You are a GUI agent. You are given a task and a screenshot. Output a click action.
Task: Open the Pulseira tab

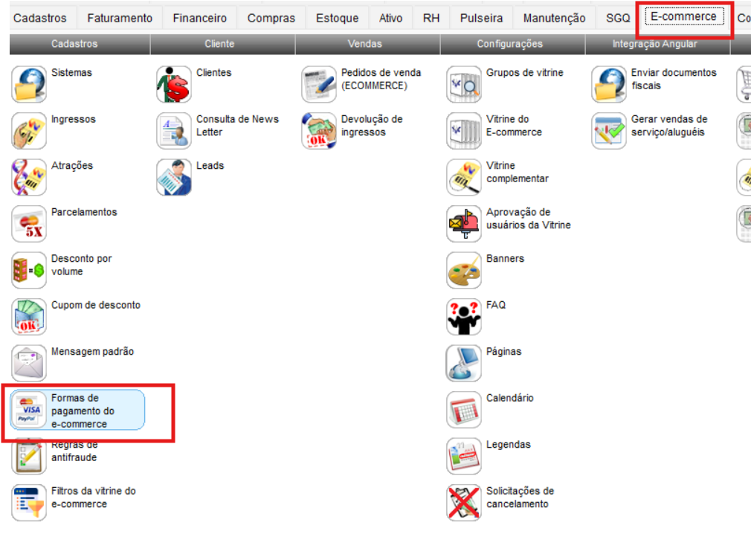tap(481, 18)
